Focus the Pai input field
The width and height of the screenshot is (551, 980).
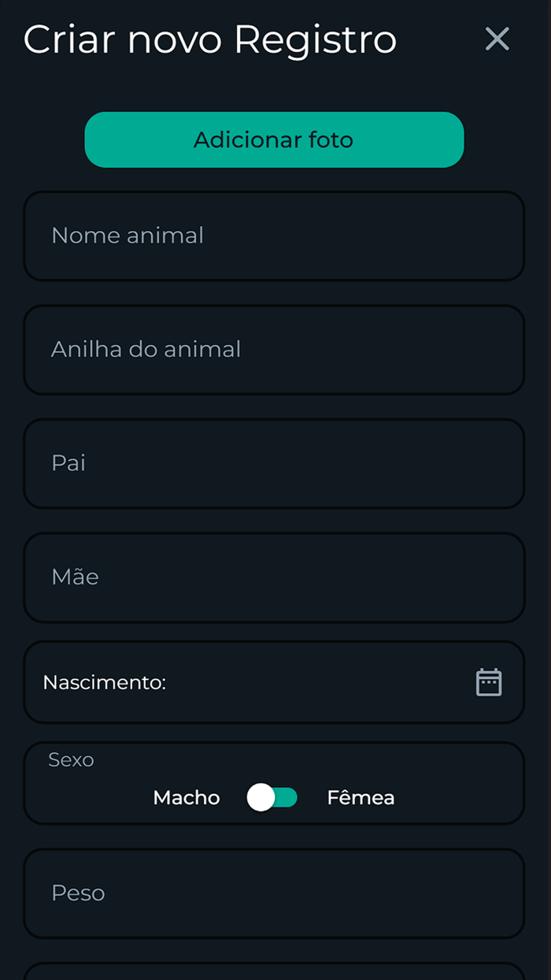coord(274,462)
